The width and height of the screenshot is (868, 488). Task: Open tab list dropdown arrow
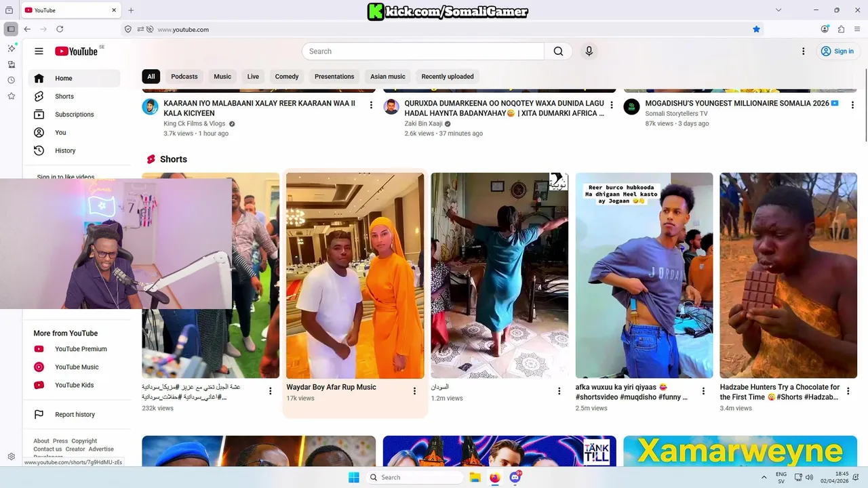[x=778, y=10]
